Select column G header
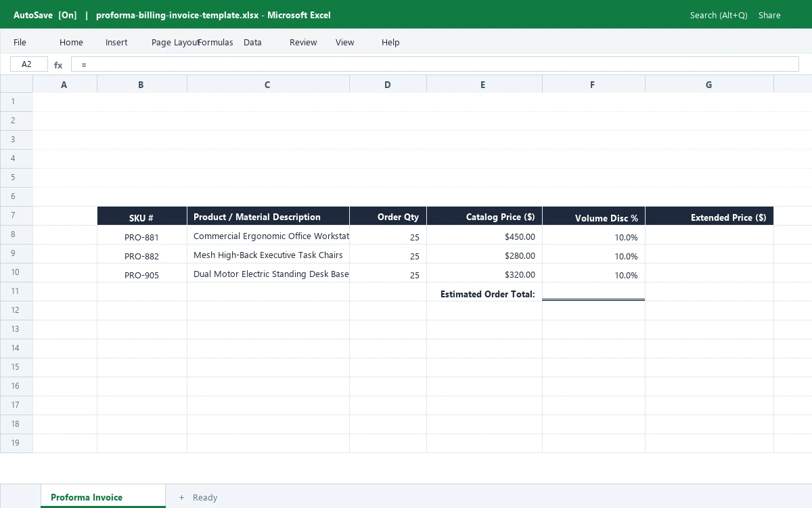This screenshot has height=508, width=812. (x=709, y=85)
